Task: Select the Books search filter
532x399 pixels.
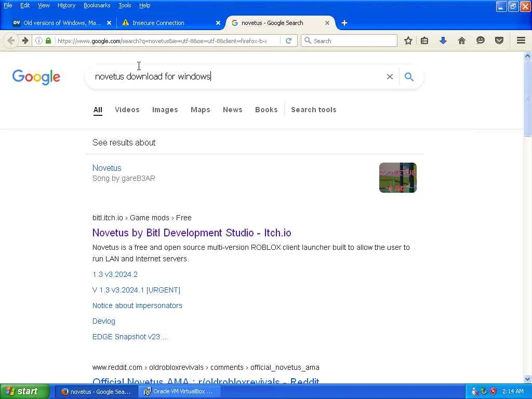Action: coord(267,110)
